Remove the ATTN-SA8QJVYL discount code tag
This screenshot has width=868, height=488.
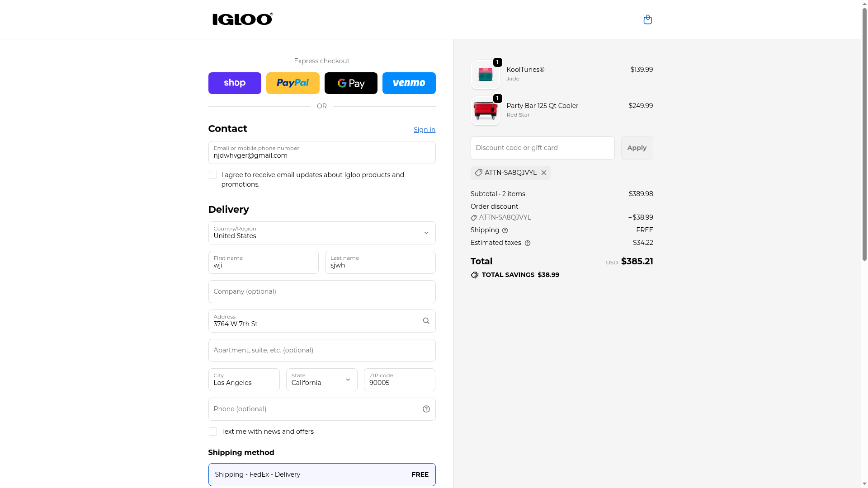[x=544, y=173]
